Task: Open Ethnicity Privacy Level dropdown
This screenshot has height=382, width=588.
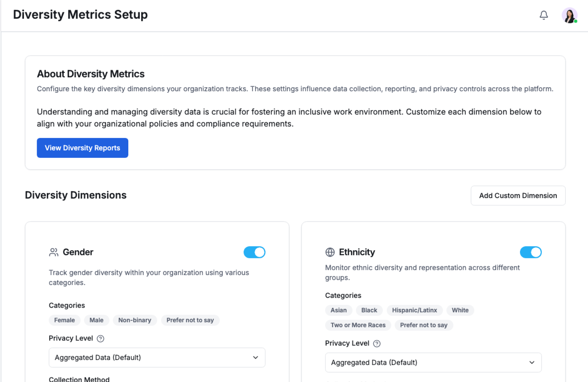Action: point(433,362)
